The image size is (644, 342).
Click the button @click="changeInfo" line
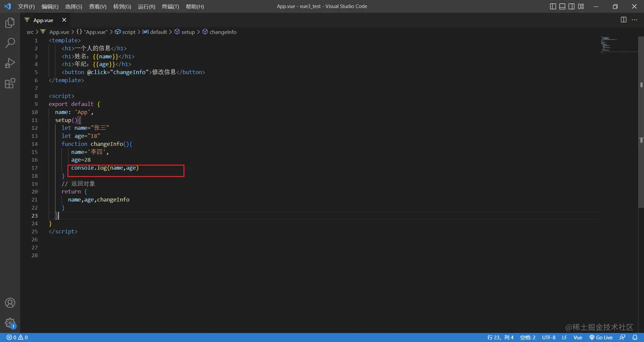133,72
